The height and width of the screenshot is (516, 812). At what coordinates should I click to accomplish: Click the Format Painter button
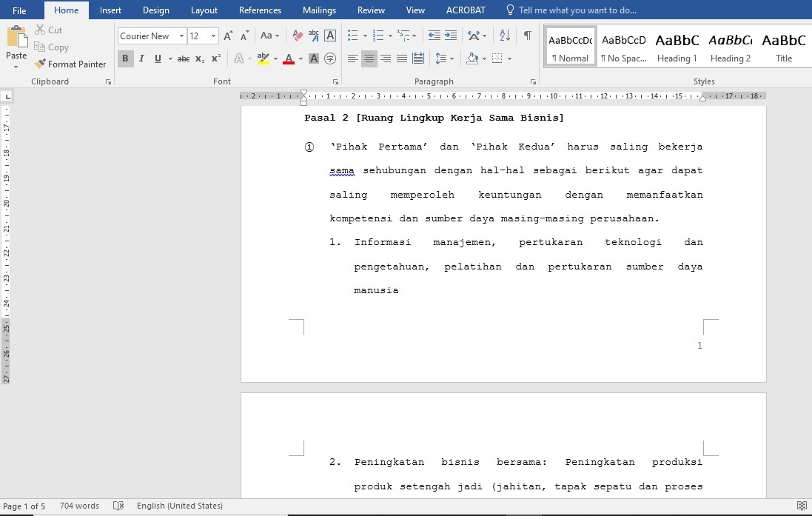(x=70, y=64)
